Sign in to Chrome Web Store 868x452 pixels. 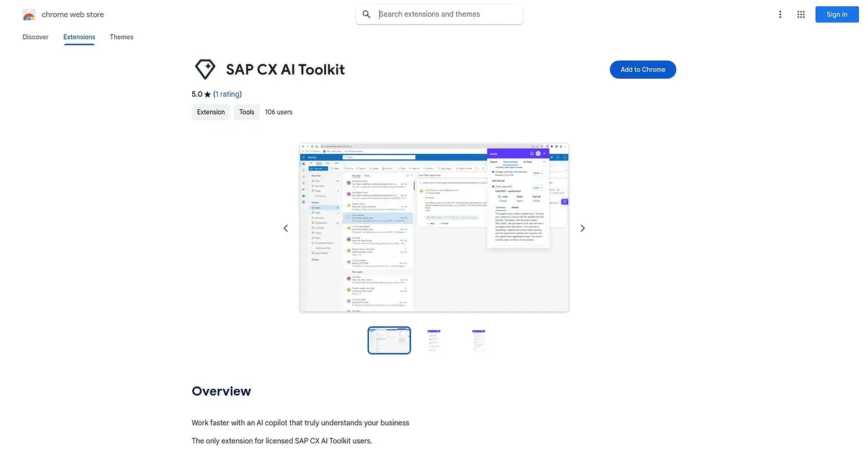[x=837, y=14]
